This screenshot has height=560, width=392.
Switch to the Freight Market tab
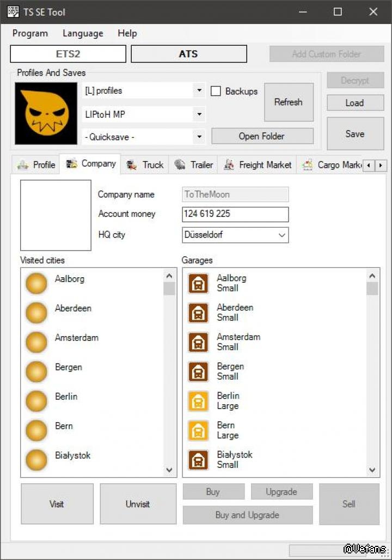pos(257,165)
